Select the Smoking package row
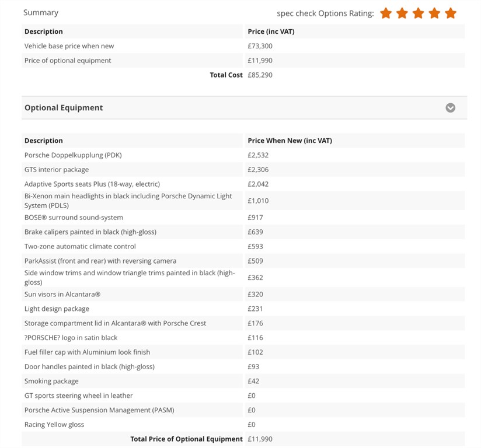 [x=51, y=381]
